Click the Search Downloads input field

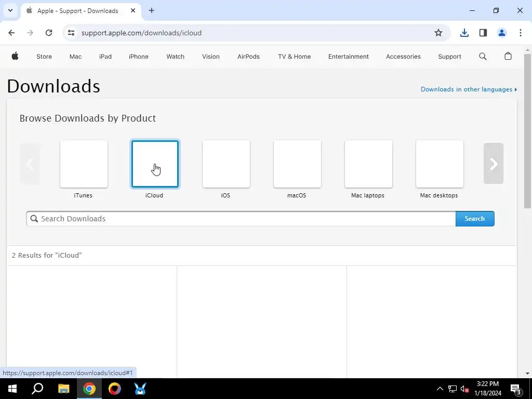click(x=241, y=219)
